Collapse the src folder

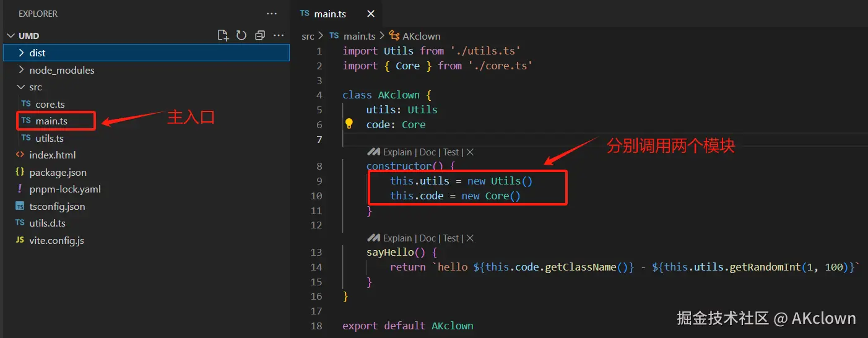pyautogui.click(x=146, y=87)
